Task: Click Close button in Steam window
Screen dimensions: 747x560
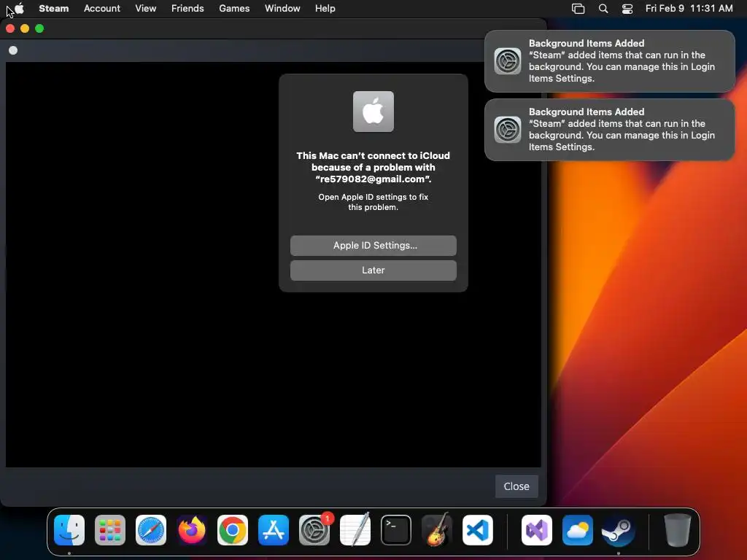Action: click(516, 486)
